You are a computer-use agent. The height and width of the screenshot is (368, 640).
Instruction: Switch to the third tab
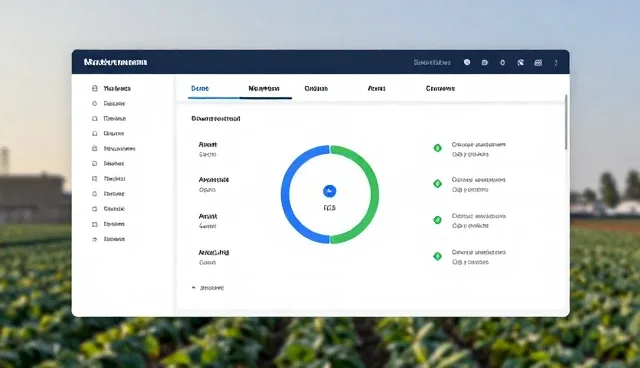point(316,89)
